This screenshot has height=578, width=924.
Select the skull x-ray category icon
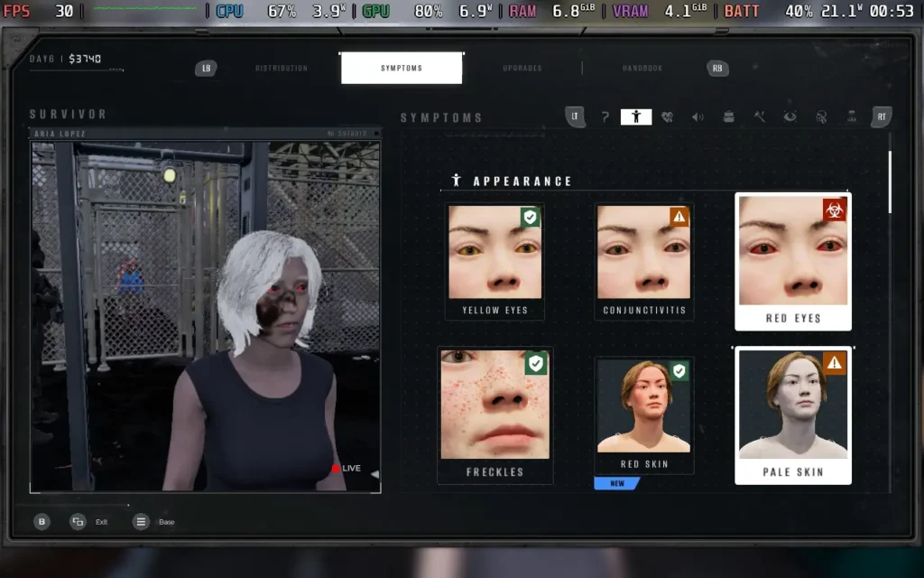tap(821, 117)
